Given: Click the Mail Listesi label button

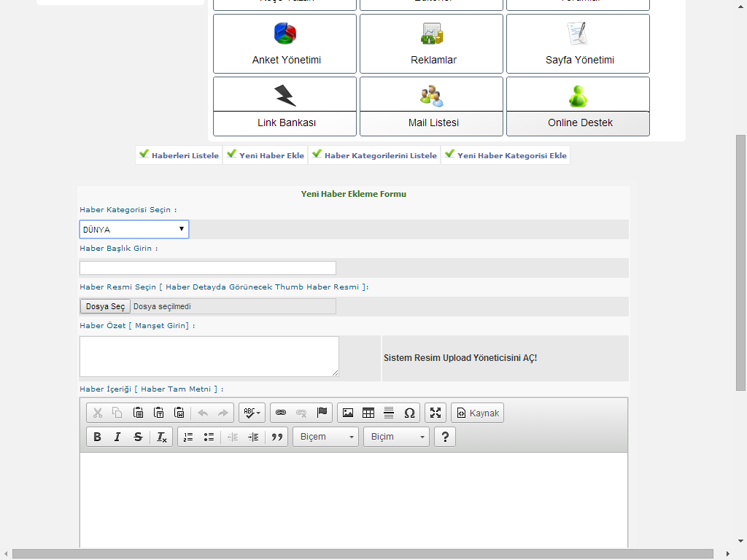Looking at the screenshot, I should tap(432, 123).
